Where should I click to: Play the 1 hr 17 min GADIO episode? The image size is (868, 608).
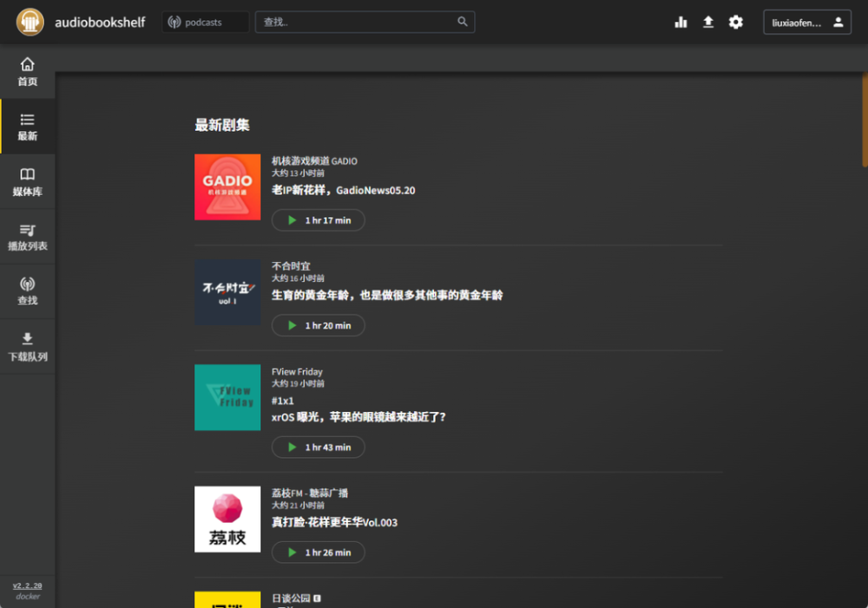(319, 220)
